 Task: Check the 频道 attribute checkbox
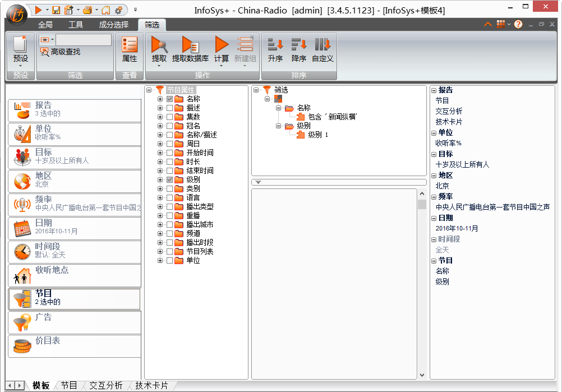[170, 234]
